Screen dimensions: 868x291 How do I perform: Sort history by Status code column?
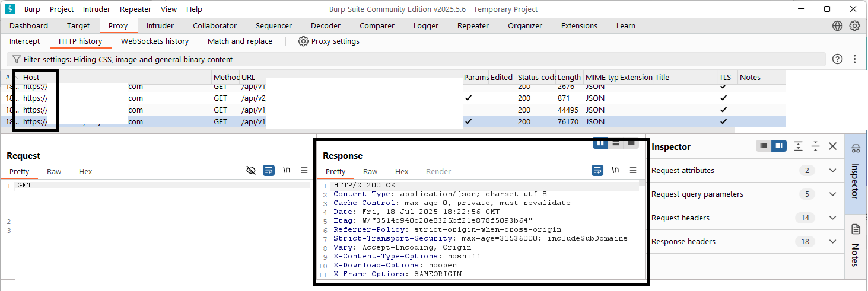click(536, 77)
